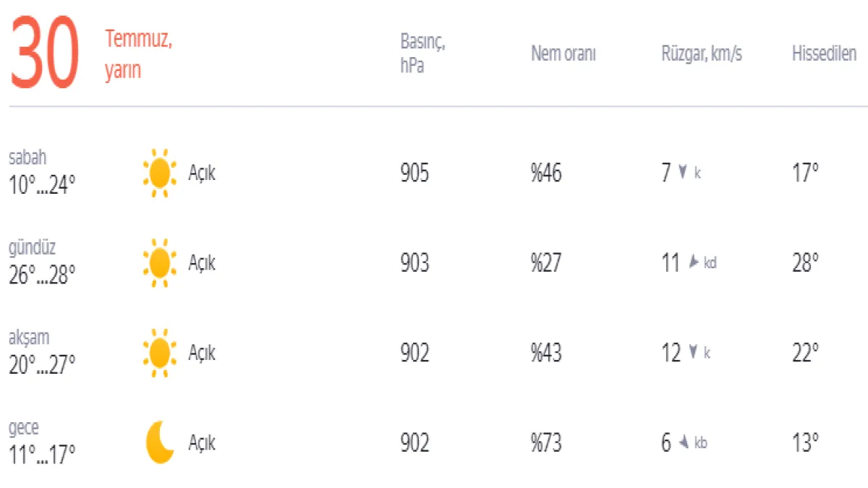Click the "Temmuz, yarın" date label

click(x=138, y=55)
